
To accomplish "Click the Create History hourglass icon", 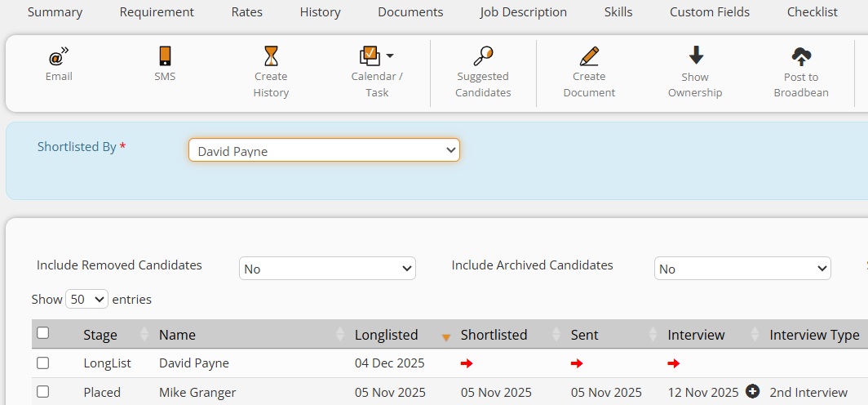I will click(271, 56).
